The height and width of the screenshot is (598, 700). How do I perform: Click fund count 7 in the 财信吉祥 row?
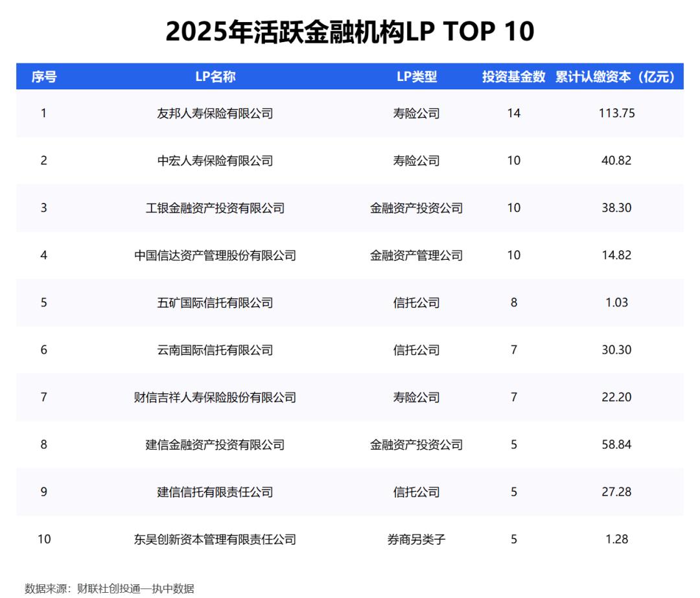click(x=514, y=397)
